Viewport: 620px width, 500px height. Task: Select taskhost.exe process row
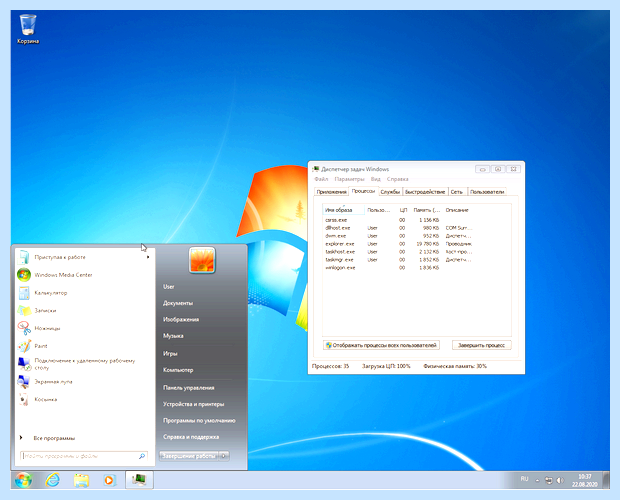[399, 252]
